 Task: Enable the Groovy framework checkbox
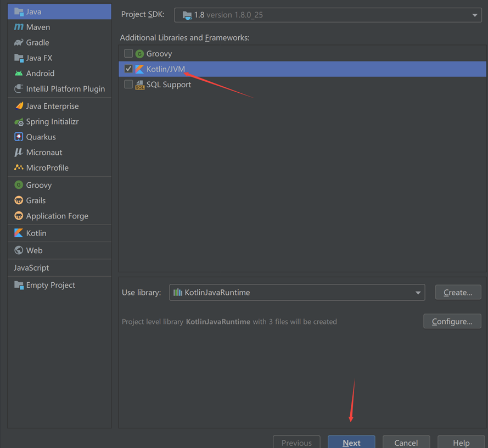coord(128,54)
